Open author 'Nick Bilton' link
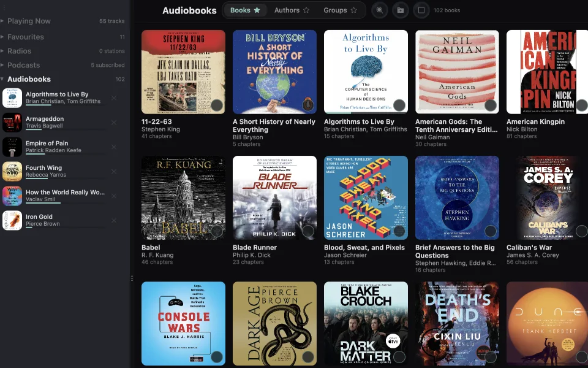 pyautogui.click(x=522, y=129)
